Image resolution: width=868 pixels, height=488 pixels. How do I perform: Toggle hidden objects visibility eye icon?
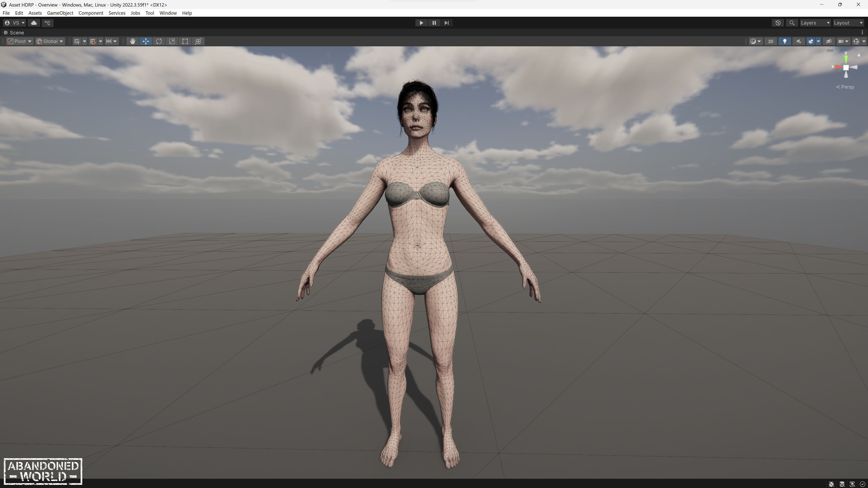click(x=829, y=41)
